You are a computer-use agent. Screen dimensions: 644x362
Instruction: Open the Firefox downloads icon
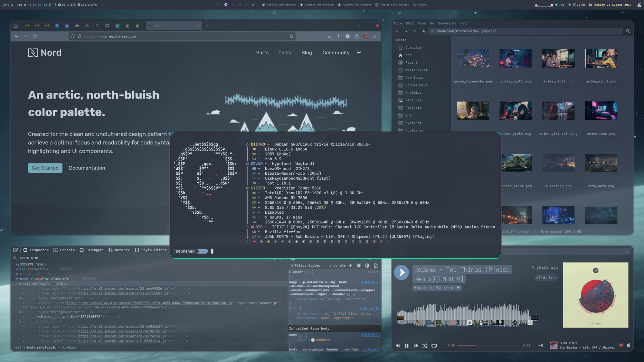338,36
